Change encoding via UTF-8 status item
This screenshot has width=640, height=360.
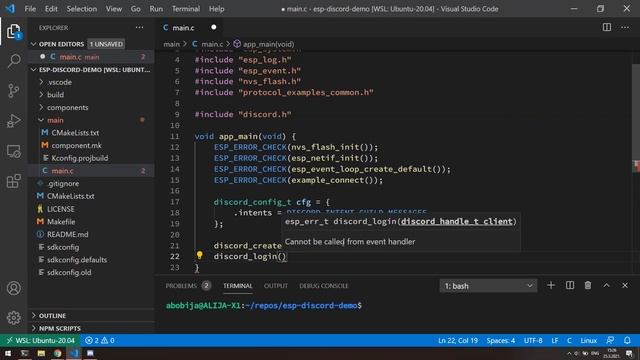coord(533,340)
